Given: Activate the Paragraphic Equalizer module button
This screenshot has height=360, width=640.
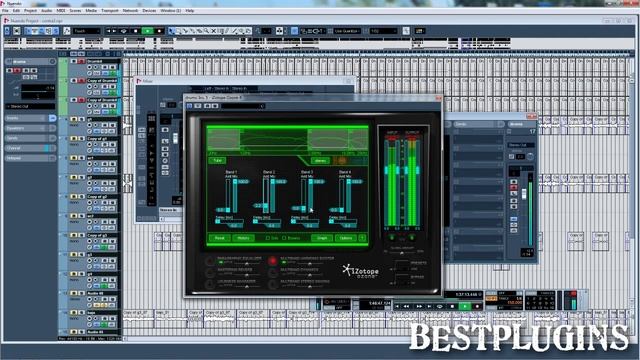Looking at the screenshot, I should click(x=209, y=260).
